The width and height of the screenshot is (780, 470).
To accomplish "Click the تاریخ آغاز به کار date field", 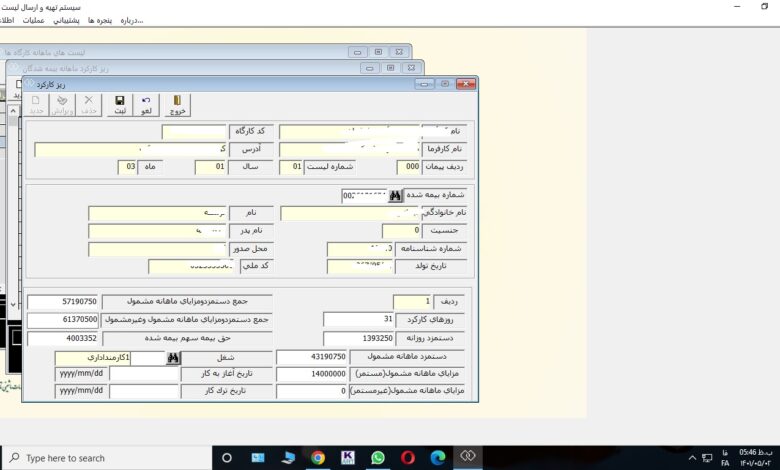I will tap(82, 374).
